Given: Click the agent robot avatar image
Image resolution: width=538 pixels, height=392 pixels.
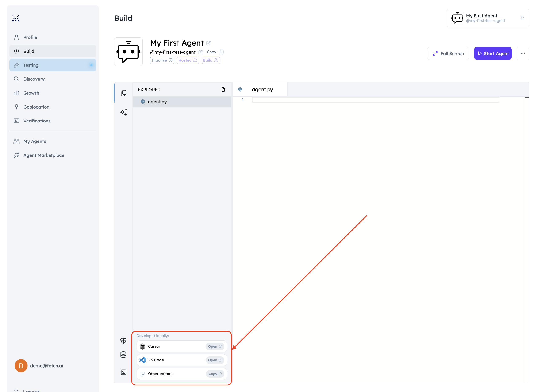Looking at the screenshot, I should click(128, 52).
